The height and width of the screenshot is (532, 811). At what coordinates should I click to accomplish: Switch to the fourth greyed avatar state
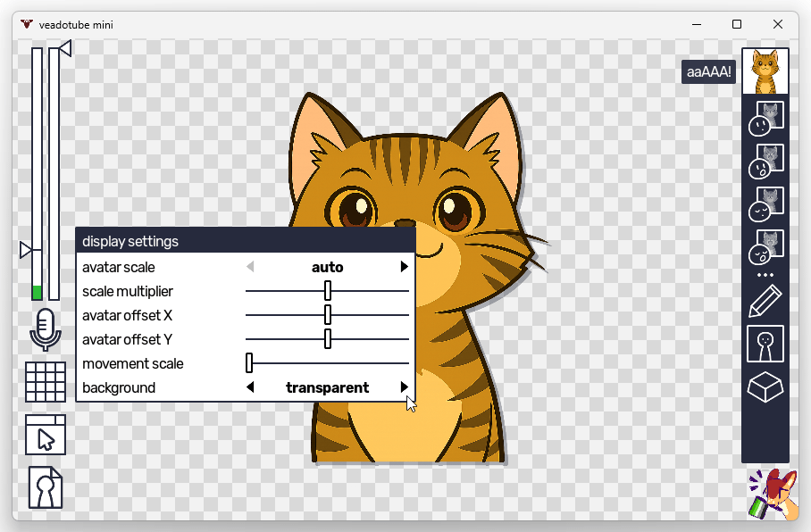[x=765, y=247]
